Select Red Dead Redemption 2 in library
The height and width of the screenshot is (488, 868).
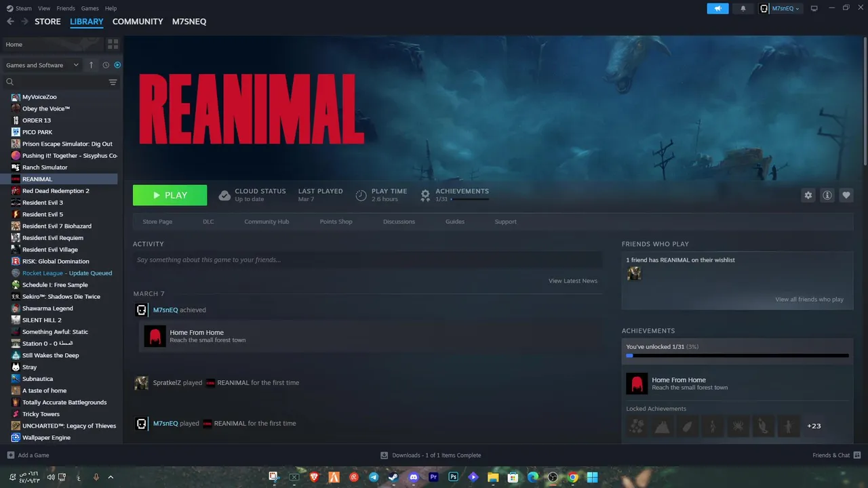pyautogui.click(x=56, y=191)
